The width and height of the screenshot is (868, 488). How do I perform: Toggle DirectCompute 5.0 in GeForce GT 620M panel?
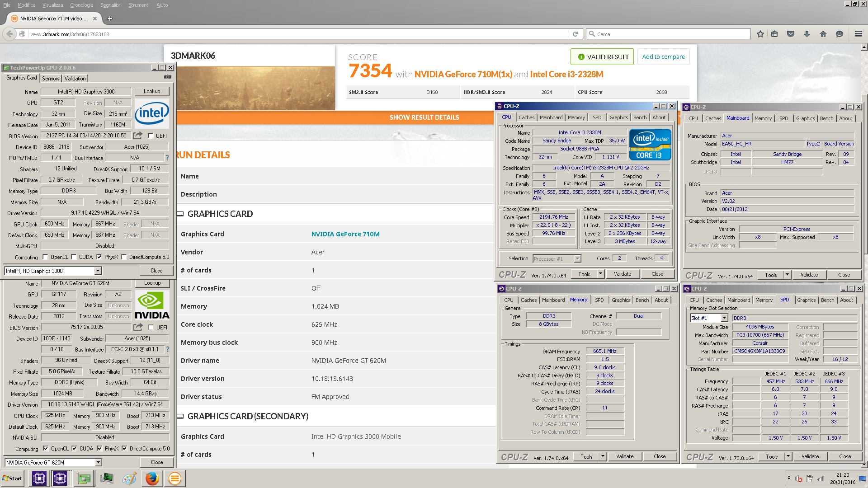pos(124,449)
